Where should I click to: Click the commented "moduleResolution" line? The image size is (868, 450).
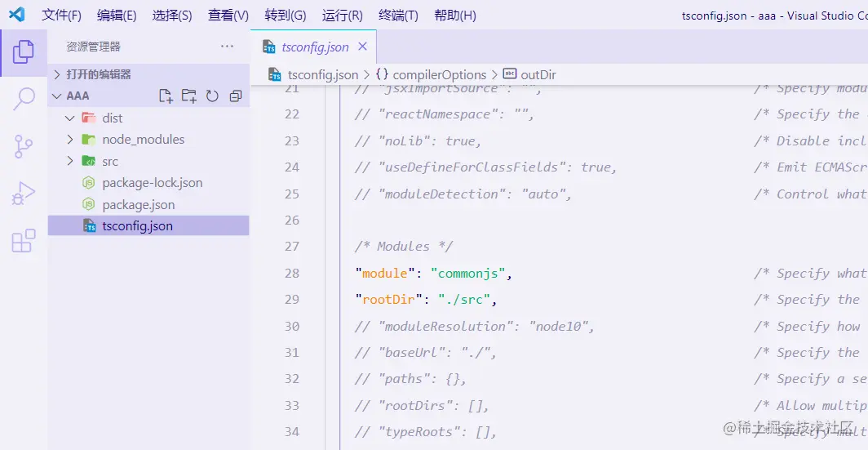pyautogui.click(x=475, y=326)
